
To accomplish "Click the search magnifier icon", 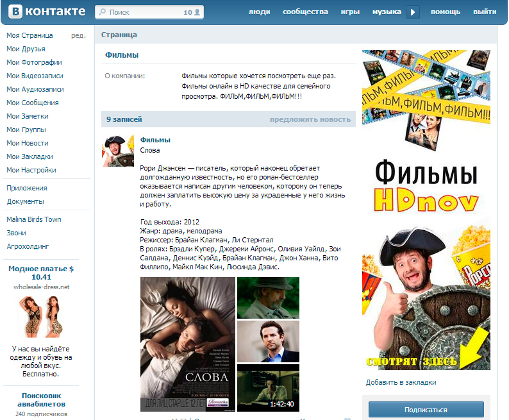I will (x=103, y=12).
